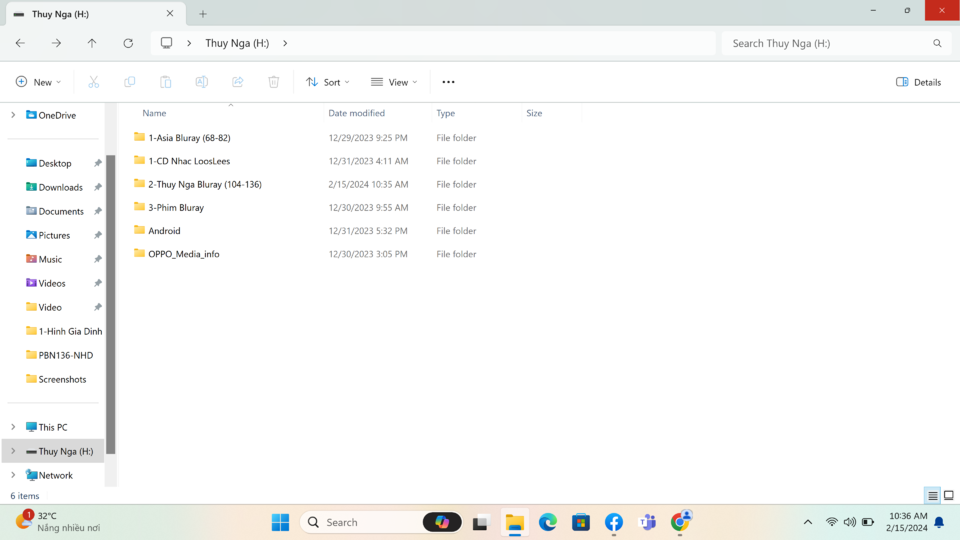Click the Cut scissors icon
Screen dimensions: 960x540
pyautogui.click(x=93, y=82)
